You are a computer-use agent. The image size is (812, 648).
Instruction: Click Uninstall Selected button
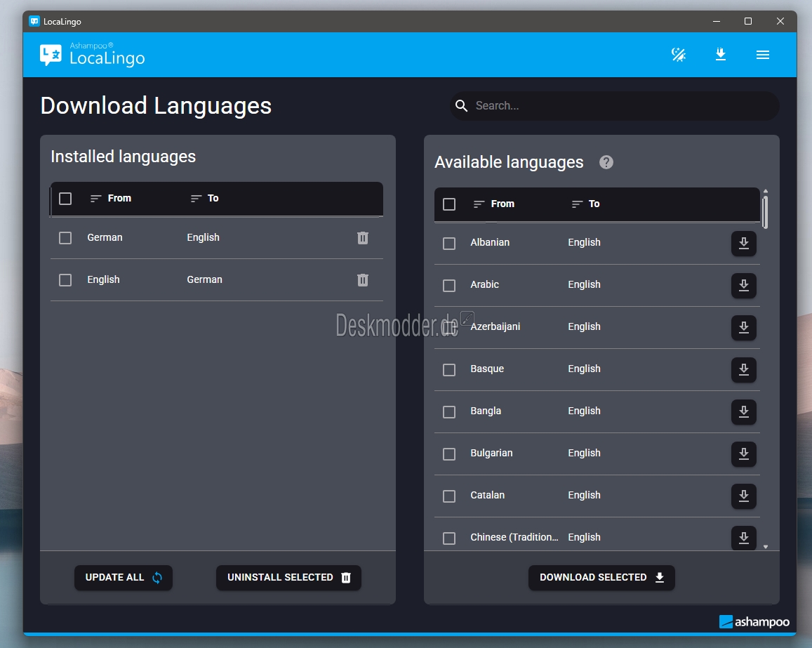tap(288, 578)
